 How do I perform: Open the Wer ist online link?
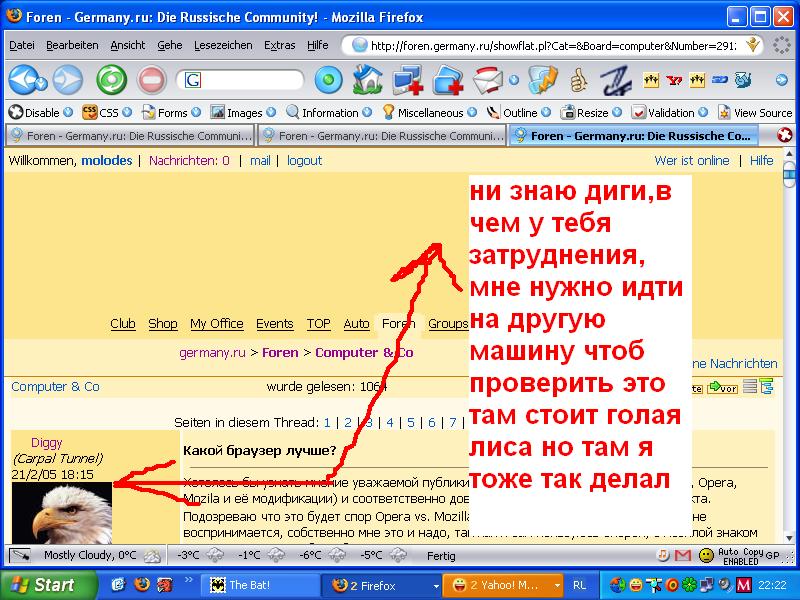[x=692, y=161]
